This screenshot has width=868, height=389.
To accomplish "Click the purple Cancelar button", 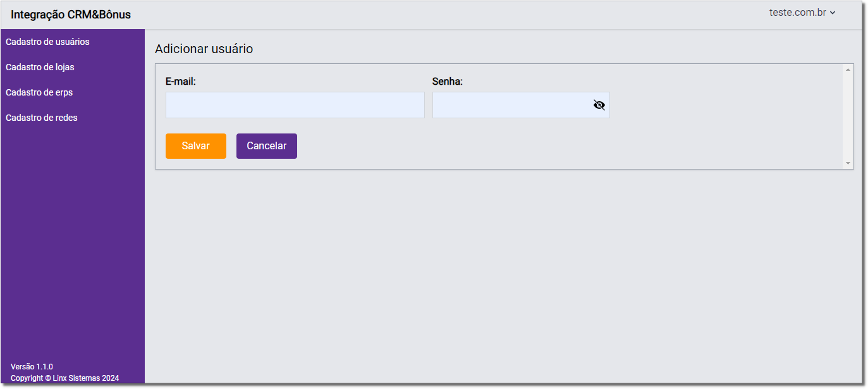I will click(x=266, y=145).
